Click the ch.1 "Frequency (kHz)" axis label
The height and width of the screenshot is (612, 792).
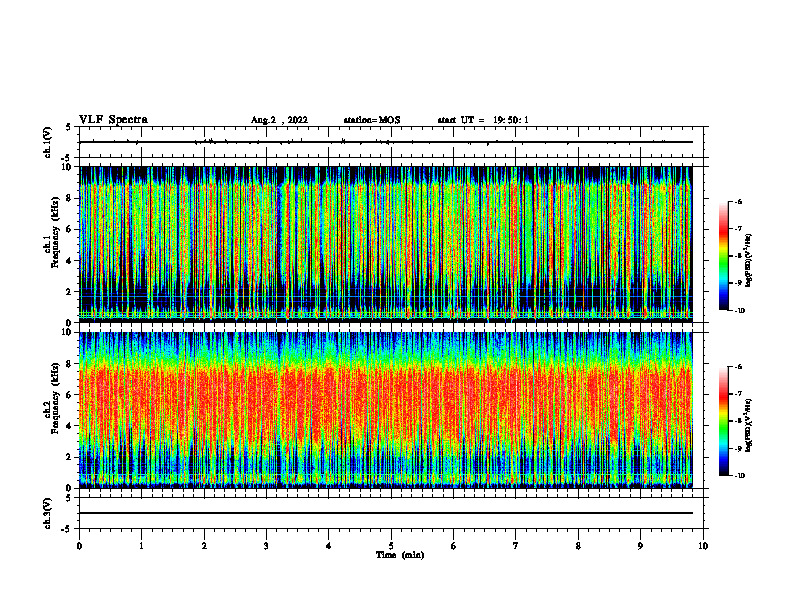[55, 232]
